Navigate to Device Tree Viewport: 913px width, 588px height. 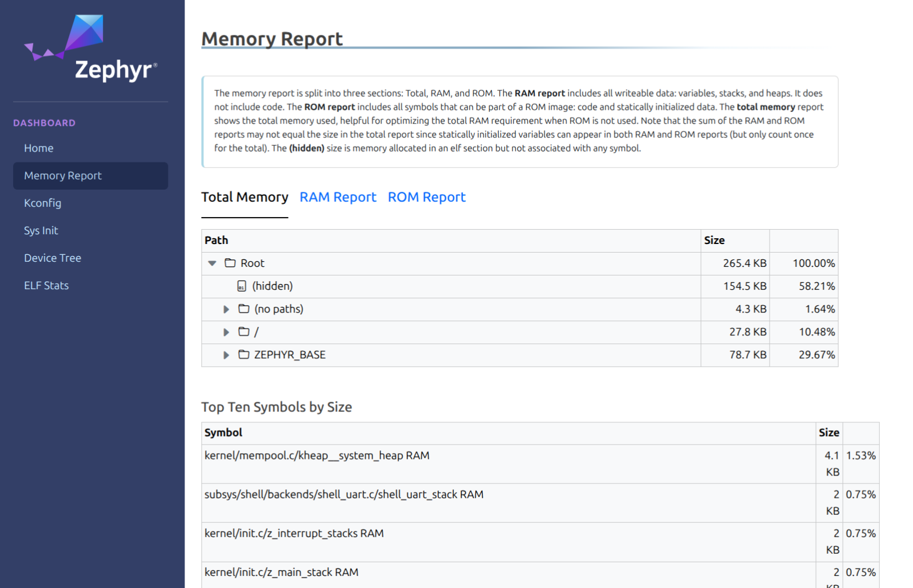tap(53, 258)
